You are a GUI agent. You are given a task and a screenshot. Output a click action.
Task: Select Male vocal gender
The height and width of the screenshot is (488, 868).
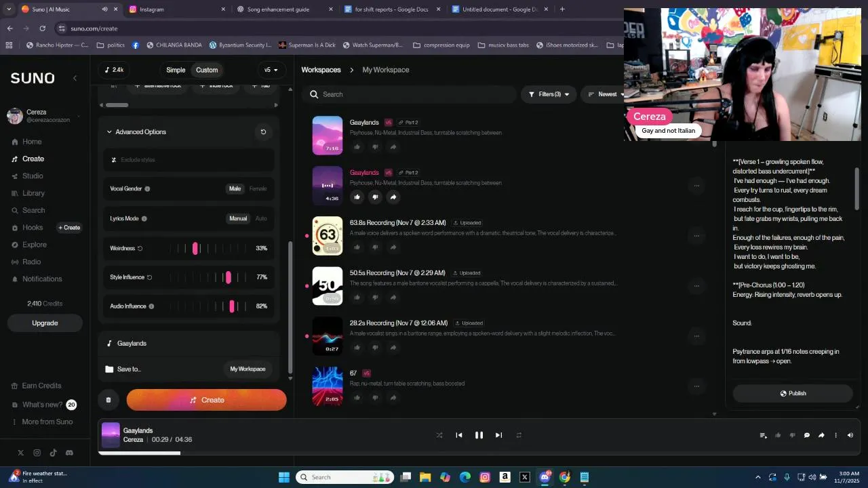235,189
